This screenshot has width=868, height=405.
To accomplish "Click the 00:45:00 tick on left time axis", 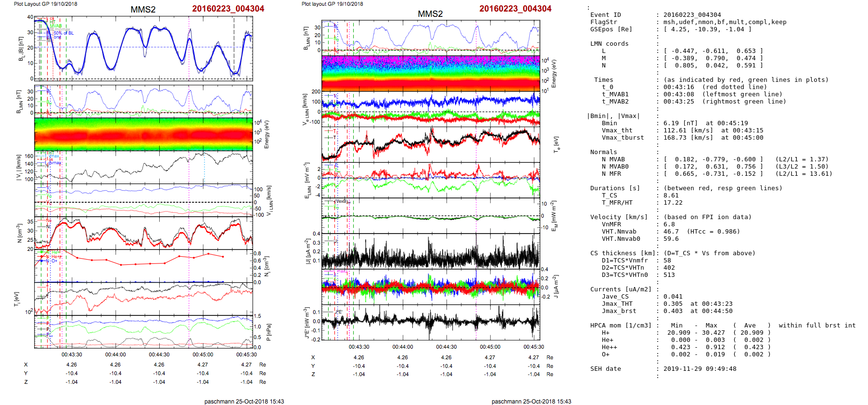I will click(203, 354).
